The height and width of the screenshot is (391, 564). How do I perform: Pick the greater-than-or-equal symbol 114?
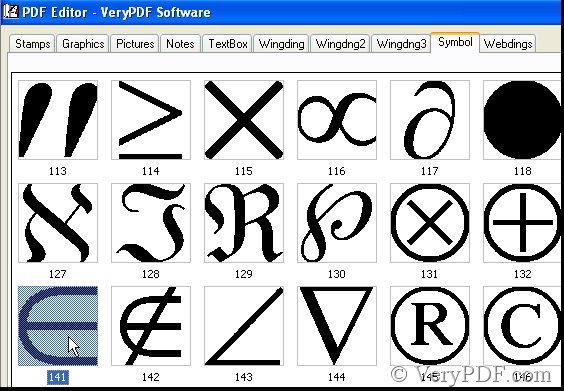click(x=151, y=120)
